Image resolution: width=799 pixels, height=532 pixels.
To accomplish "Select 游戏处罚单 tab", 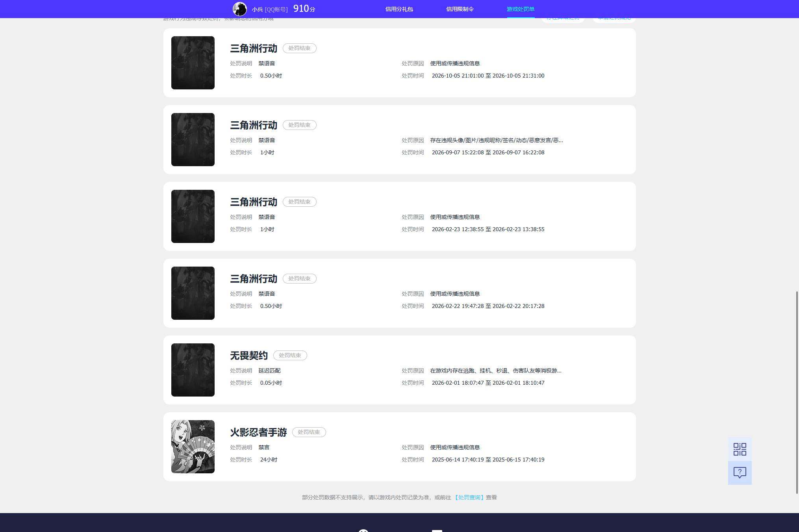I will tap(521, 9).
